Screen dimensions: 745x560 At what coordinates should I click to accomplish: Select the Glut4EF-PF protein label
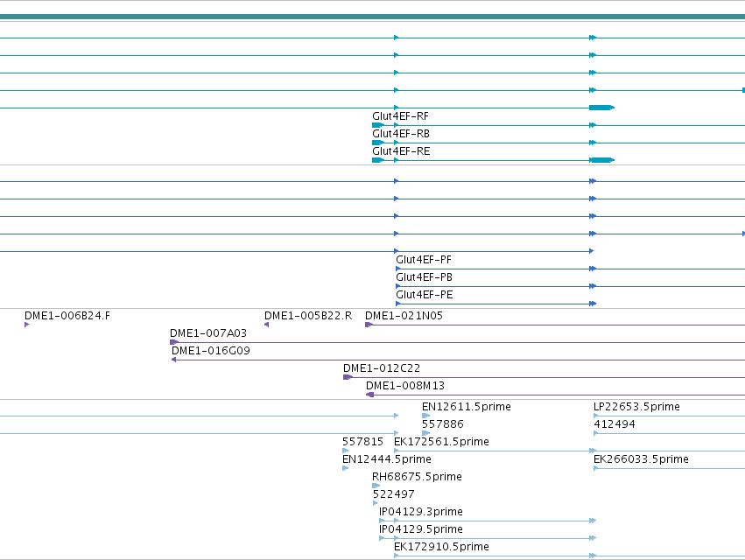pos(424,260)
